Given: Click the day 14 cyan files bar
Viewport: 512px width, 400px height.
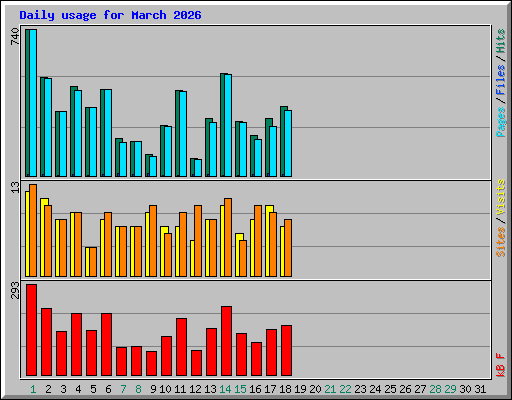Looking at the screenshot, I should 228,126.
